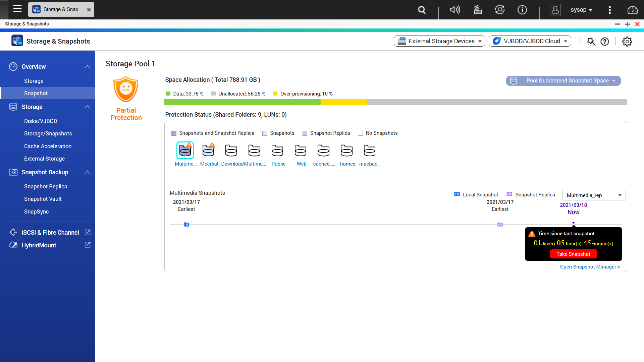Click the earliest local snapshot timeline marker
644x362 pixels.
coord(186,225)
